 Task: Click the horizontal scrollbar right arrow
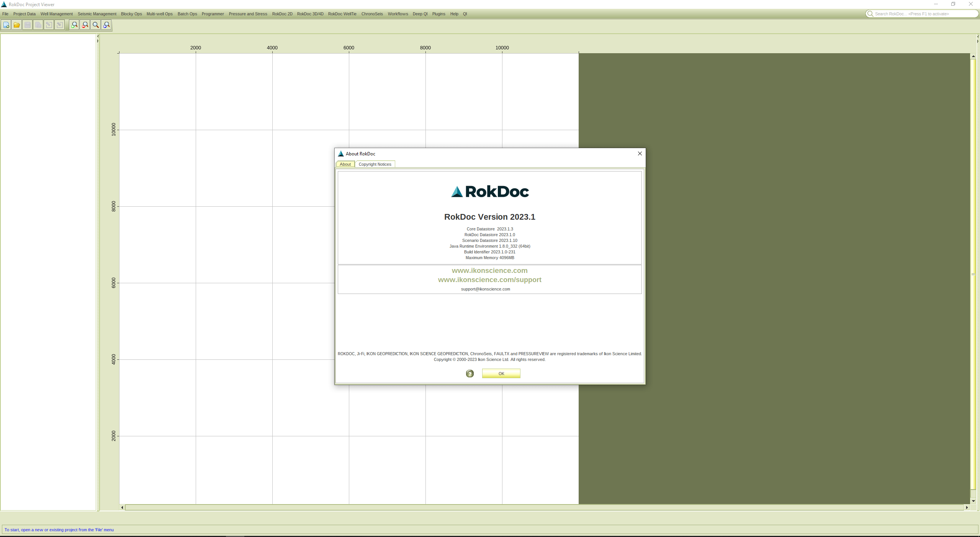point(967,508)
